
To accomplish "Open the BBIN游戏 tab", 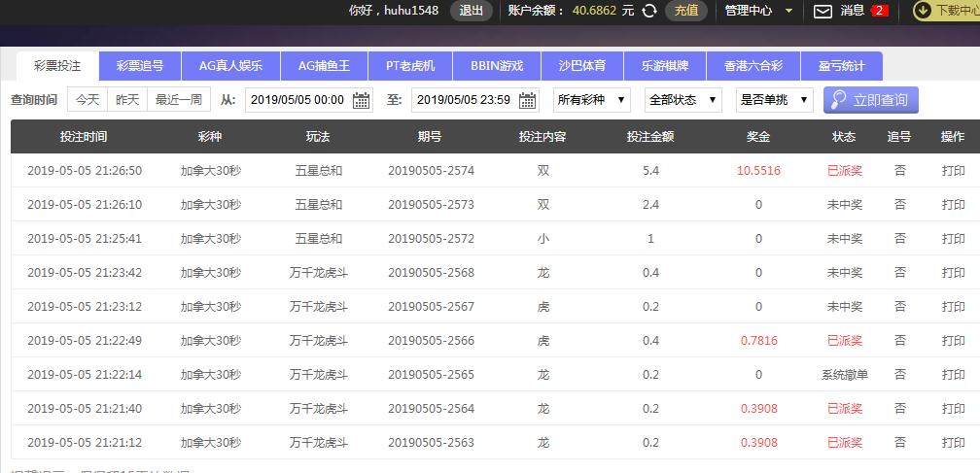I will click(497, 66).
